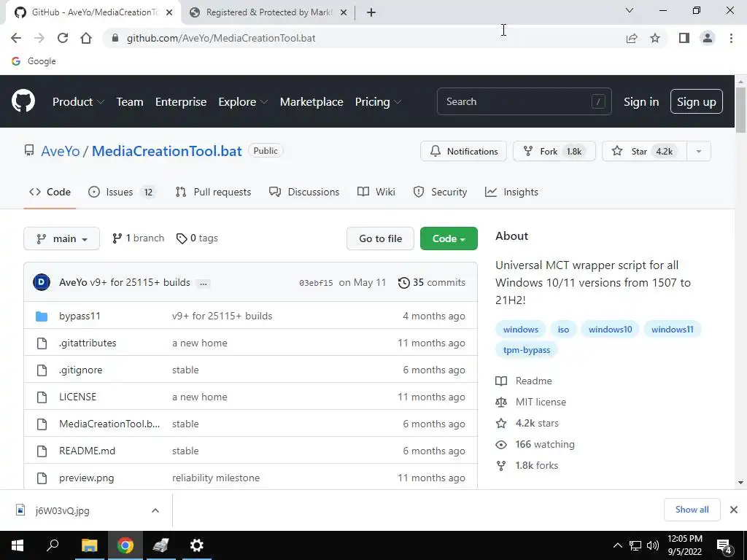Open the Product dropdown menu
Screen dimensions: 747x560
click(78, 102)
